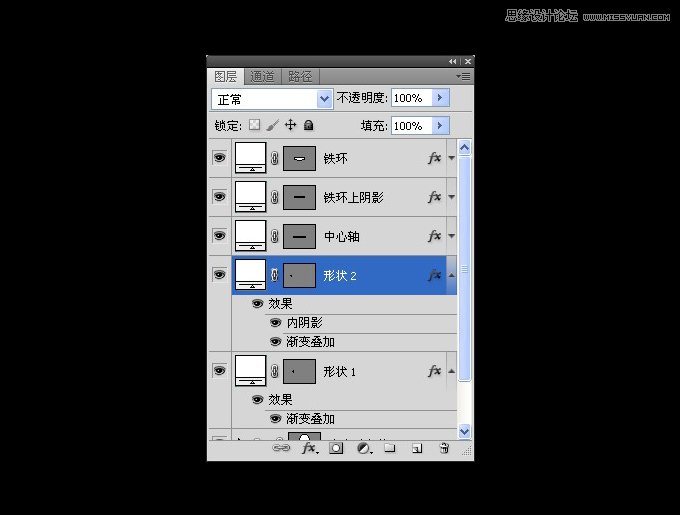The image size is (680, 515).
Task: Toggle 渐变叠加 eye under 形状 2
Action: click(275, 342)
